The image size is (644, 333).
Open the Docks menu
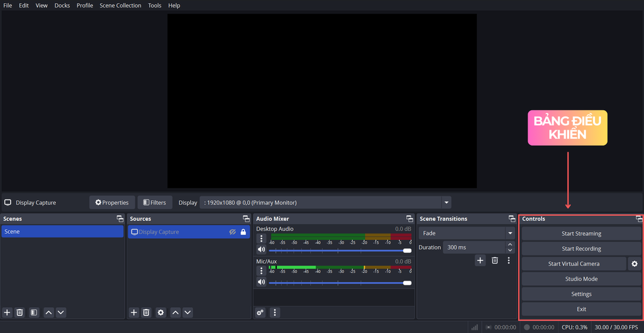pos(62,5)
